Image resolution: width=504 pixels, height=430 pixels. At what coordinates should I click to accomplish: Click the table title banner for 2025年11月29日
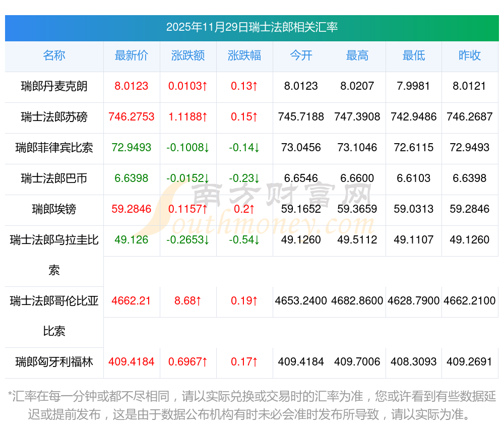click(x=251, y=27)
